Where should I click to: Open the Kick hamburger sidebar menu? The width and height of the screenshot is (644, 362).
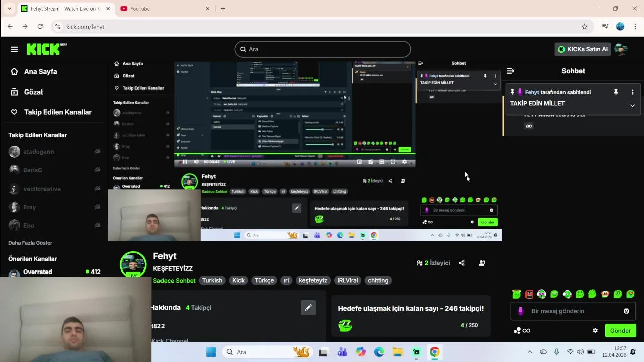coord(14,49)
